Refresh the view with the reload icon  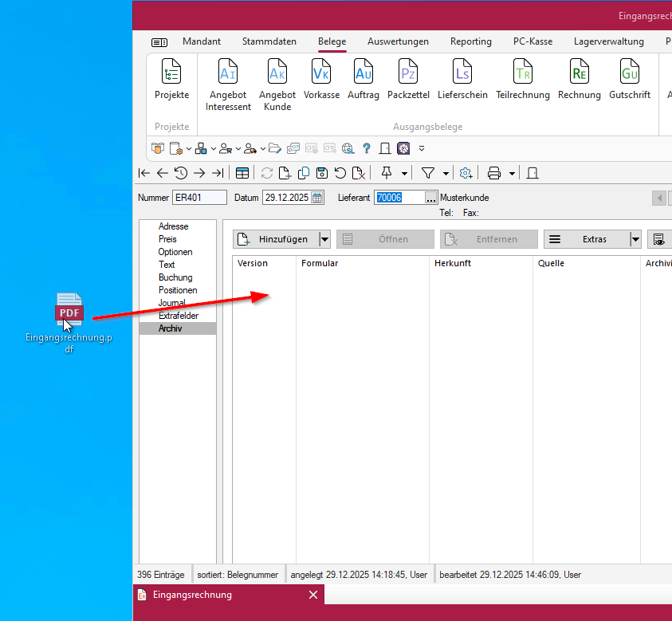tap(267, 172)
